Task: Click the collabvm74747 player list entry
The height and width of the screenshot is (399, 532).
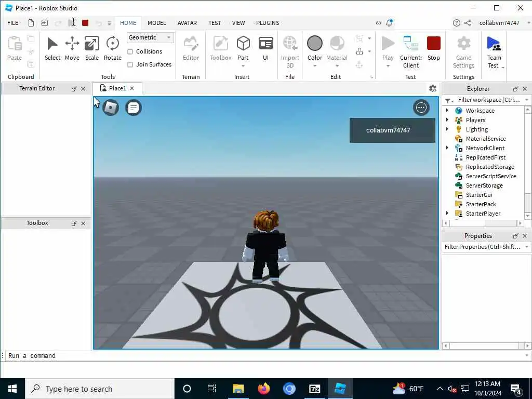Action: (x=392, y=130)
